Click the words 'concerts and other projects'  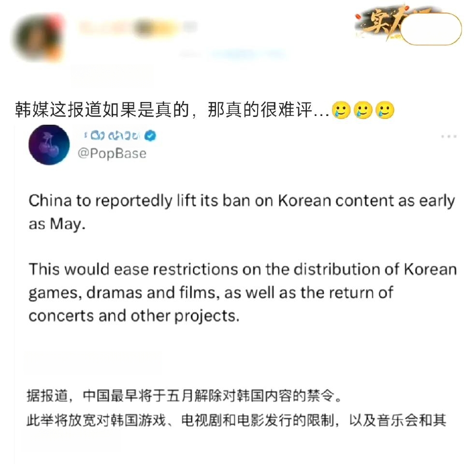coord(134,316)
